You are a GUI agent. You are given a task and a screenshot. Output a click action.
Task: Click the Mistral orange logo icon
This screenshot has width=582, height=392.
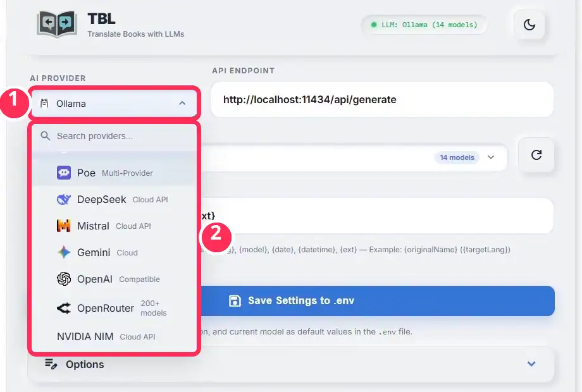pyautogui.click(x=64, y=226)
